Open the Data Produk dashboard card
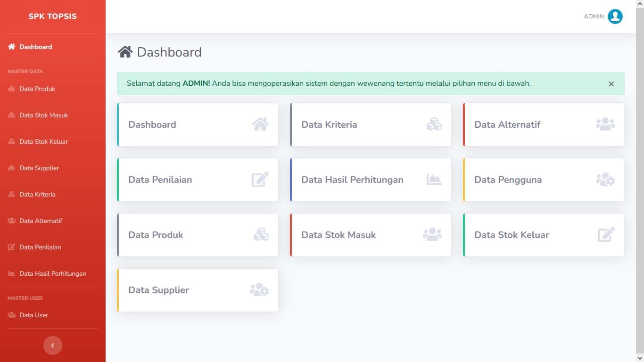This screenshot has width=644, height=362. coord(156,235)
